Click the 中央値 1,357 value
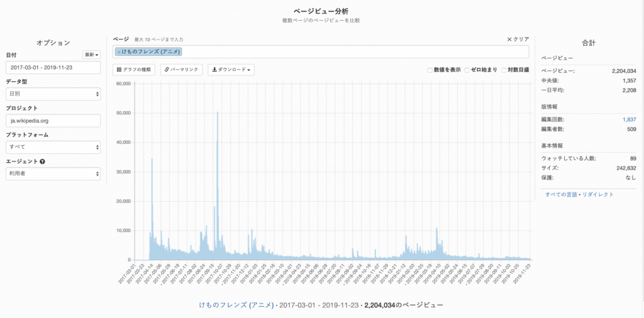644x318 pixels. tap(630, 80)
